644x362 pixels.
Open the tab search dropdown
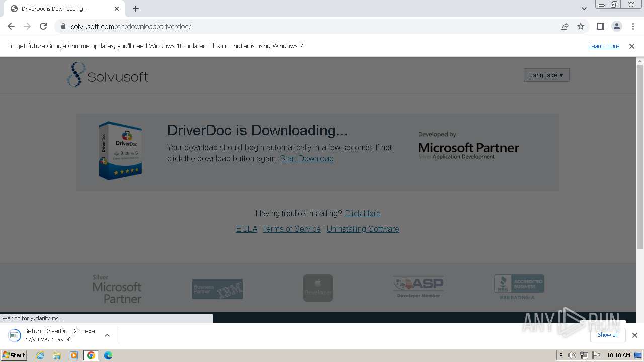584,9
